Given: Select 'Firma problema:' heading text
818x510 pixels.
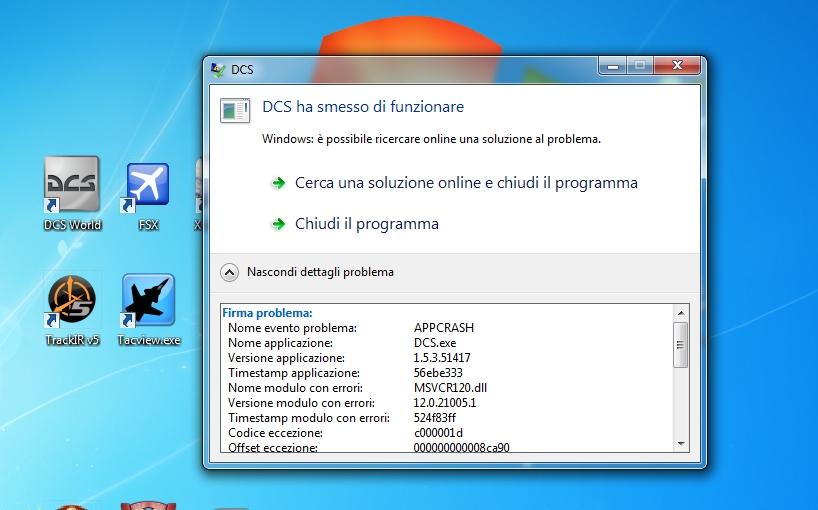Looking at the screenshot, I should (267, 313).
